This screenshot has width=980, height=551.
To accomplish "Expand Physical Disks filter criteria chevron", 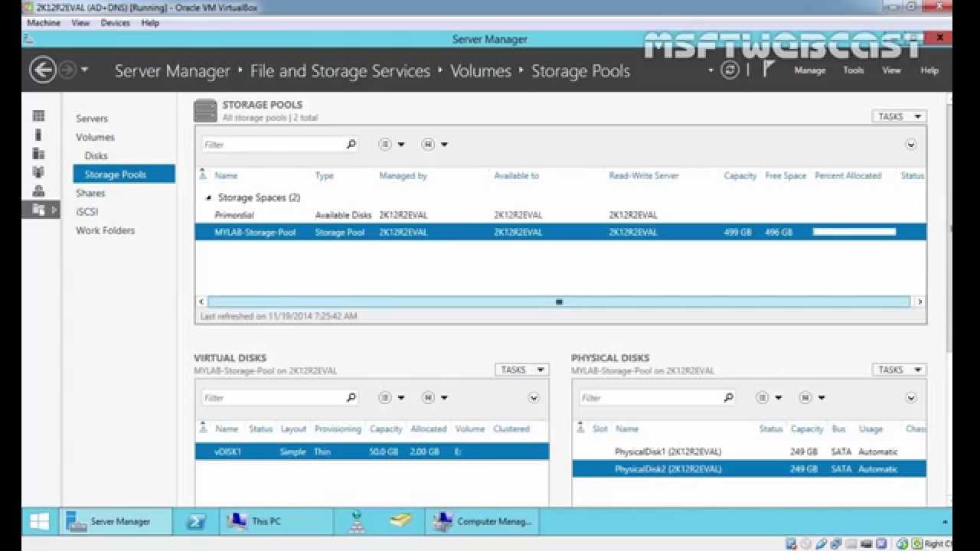I will coord(911,397).
